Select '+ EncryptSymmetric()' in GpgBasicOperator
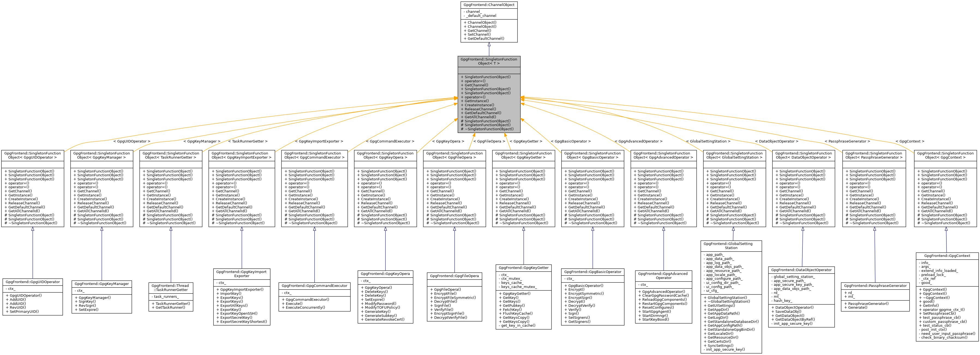Viewport: 980px width, 355px height. 584,294
